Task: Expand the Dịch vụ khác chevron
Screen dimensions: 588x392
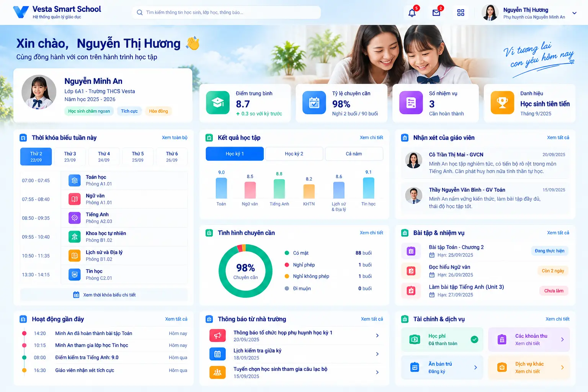Action: (x=562, y=367)
